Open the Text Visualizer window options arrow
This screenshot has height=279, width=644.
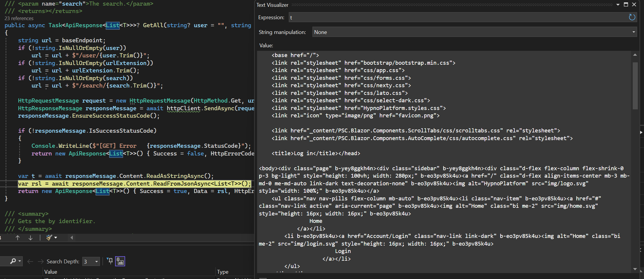[x=618, y=5]
